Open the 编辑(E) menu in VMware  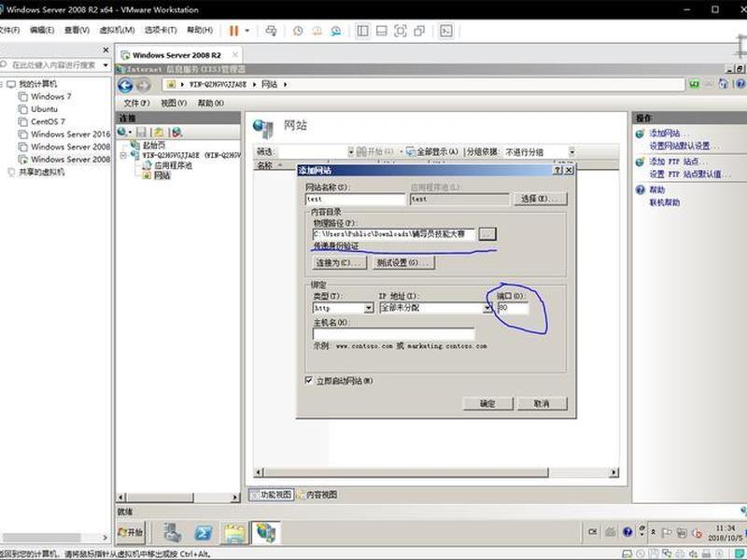(x=42, y=30)
